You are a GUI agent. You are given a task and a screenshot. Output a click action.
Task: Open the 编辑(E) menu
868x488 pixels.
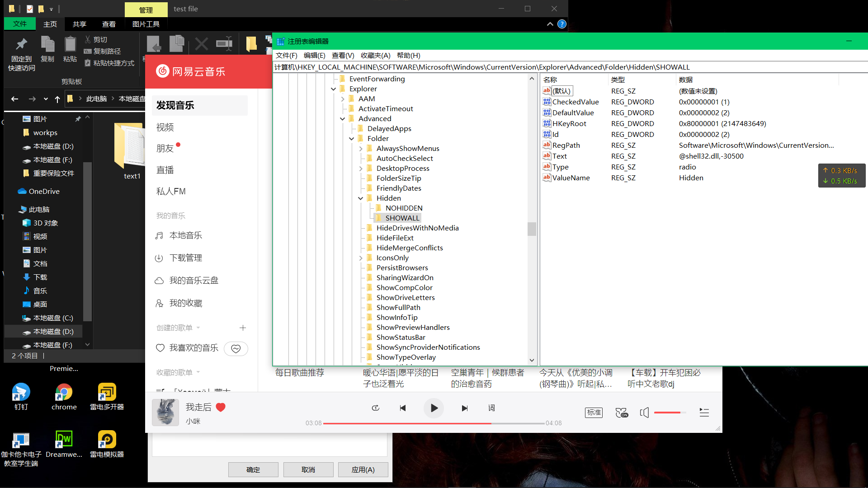point(314,55)
